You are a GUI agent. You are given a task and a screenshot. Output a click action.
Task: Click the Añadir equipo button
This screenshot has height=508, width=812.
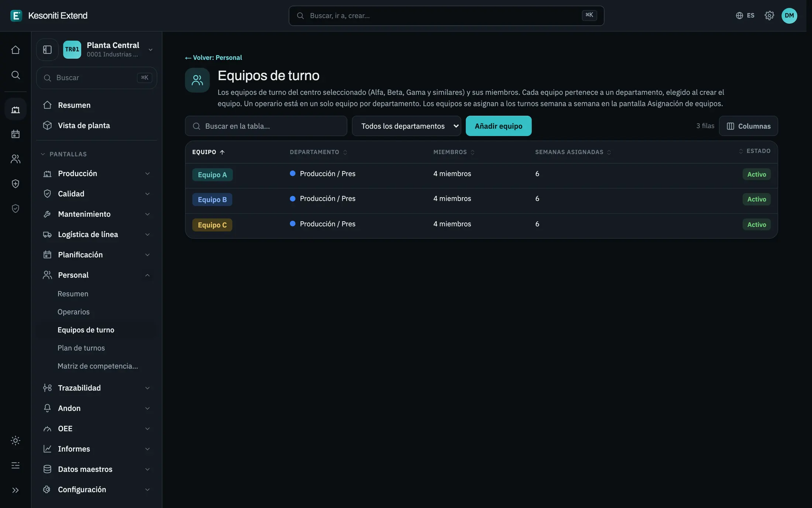(498, 126)
